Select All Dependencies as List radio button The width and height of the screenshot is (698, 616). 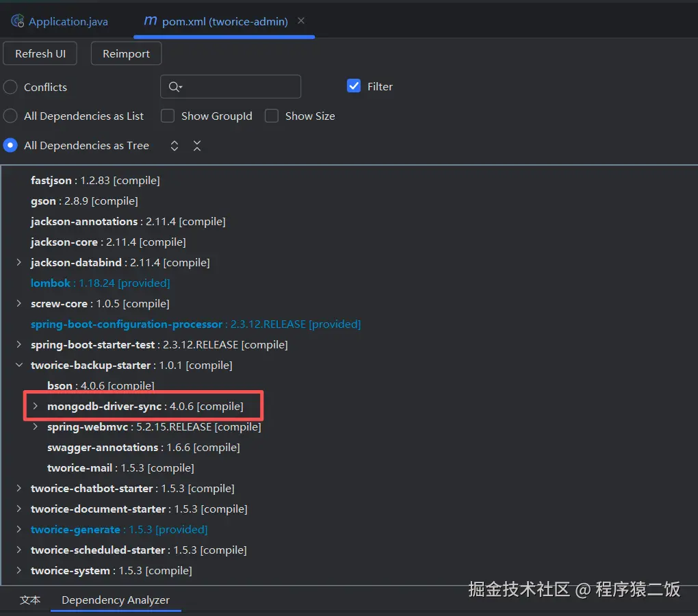(x=10, y=116)
